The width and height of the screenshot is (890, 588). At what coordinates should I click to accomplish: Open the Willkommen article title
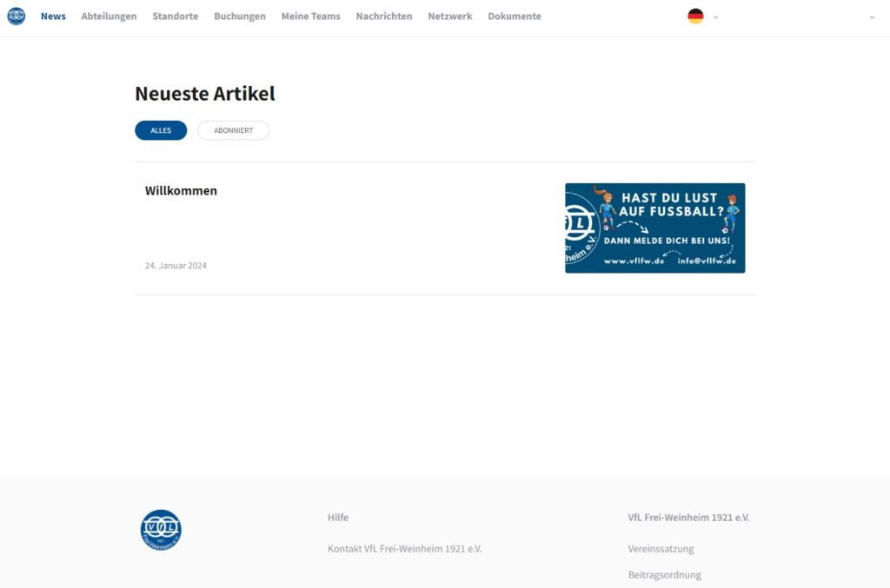[181, 191]
